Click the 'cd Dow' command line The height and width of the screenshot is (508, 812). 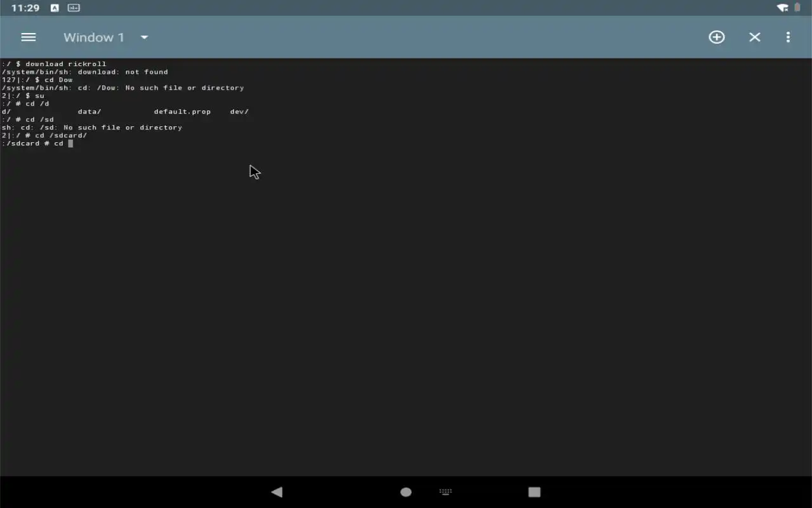(x=37, y=79)
